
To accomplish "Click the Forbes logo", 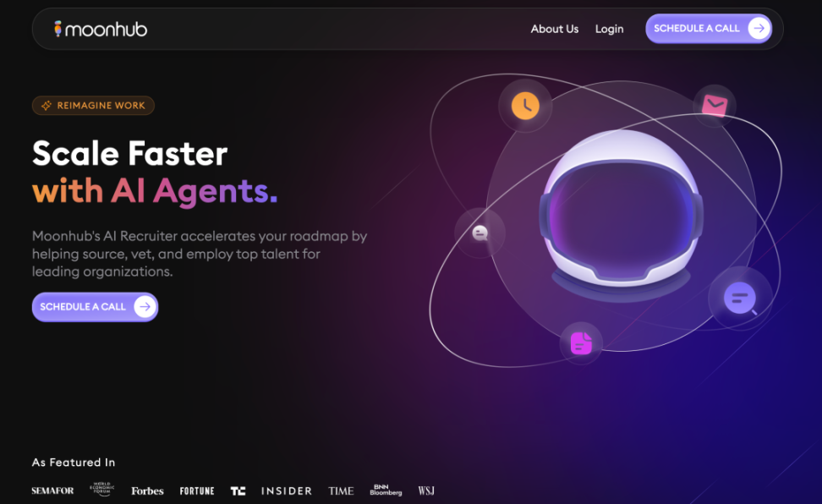I will tap(147, 490).
